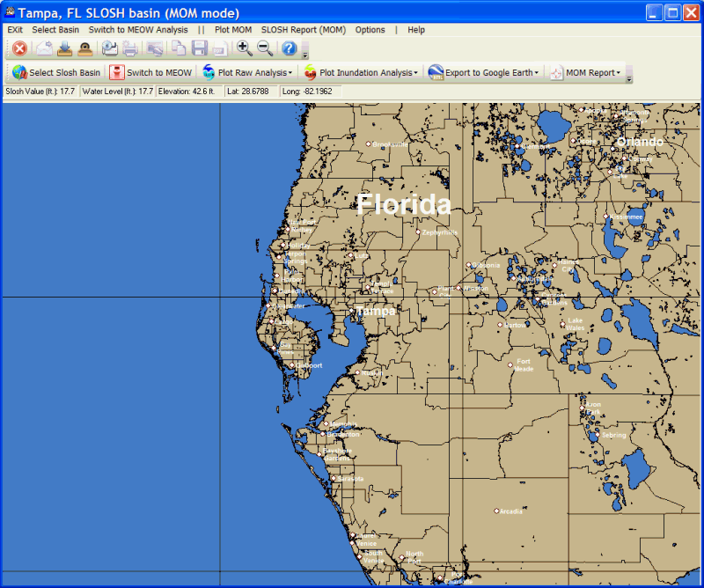Open the SLOSH Report (MOM) menu
This screenshot has width=704, height=588.
pos(303,29)
